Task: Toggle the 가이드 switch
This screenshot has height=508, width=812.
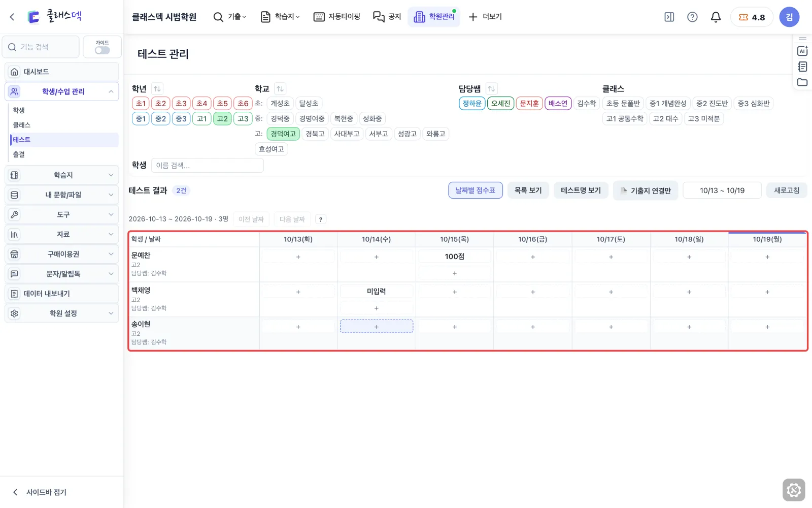Action: click(x=102, y=50)
